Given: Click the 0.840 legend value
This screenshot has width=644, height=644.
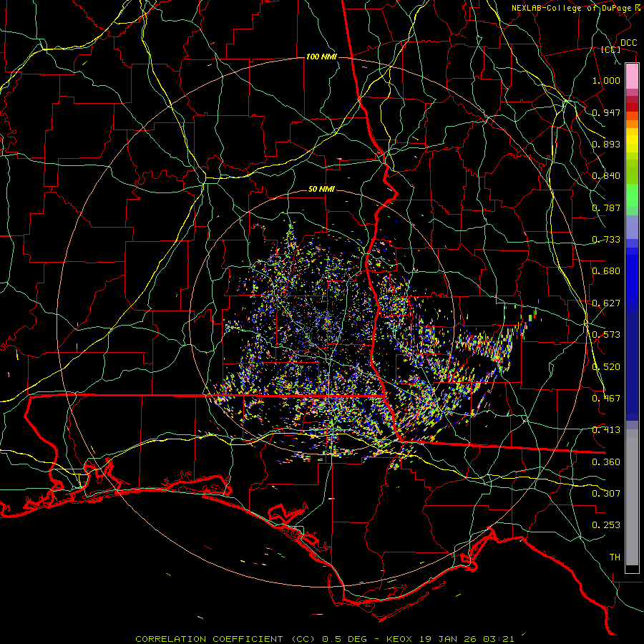Looking at the screenshot, I should pyautogui.click(x=606, y=176).
